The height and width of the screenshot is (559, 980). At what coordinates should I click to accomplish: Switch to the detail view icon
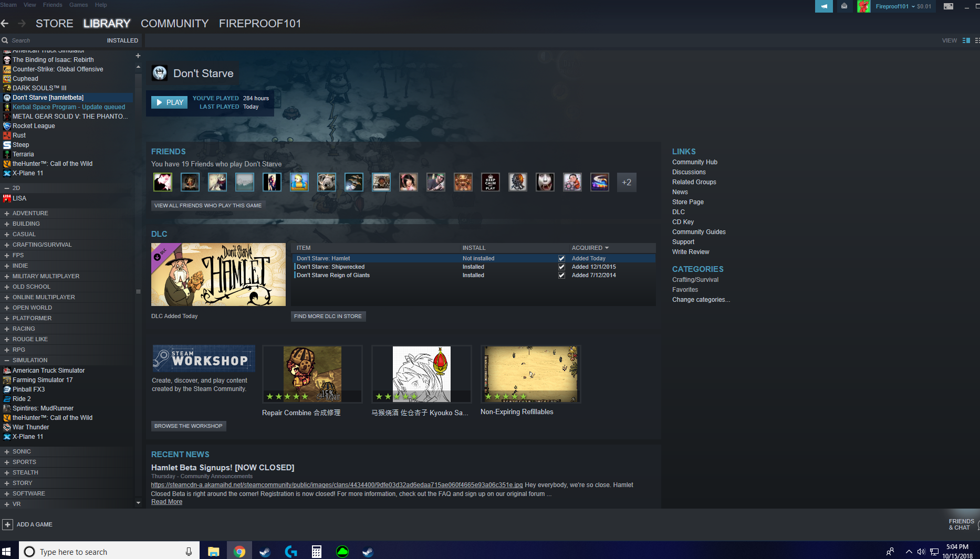tap(966, 40)
